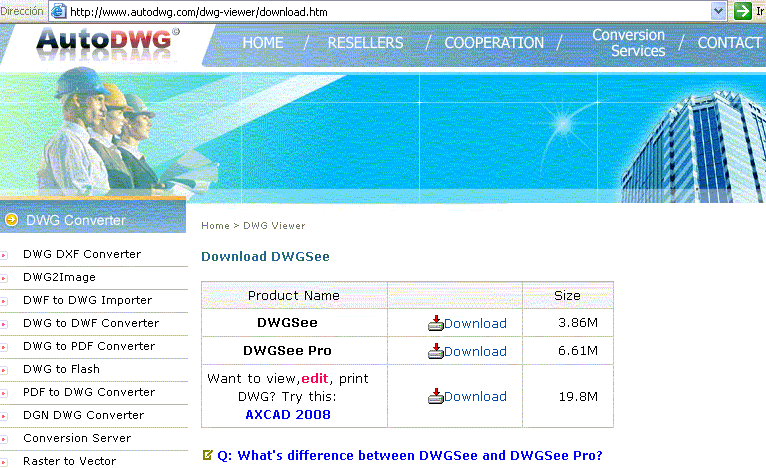766x468 pixels.
Task: Click the bullet icon beside DWG2Image
Action: point(4,278)
